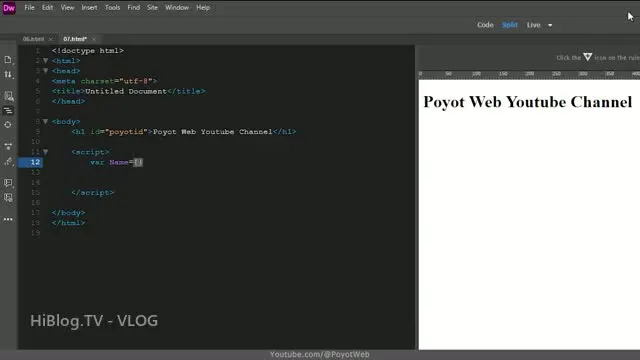Click the Expand All code icon
The width and height of the screenshot is (640, 360).
pyautogui.click(x=8, y=146)
